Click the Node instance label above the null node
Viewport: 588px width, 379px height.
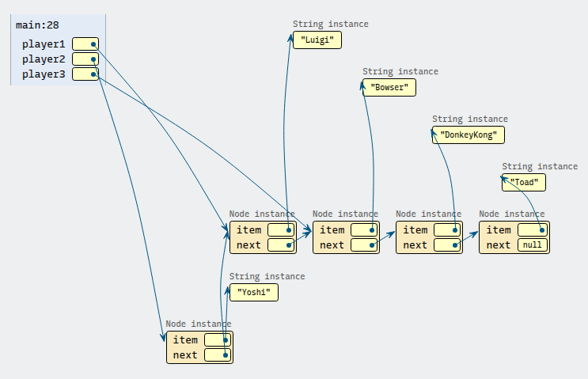click(511, 214)
